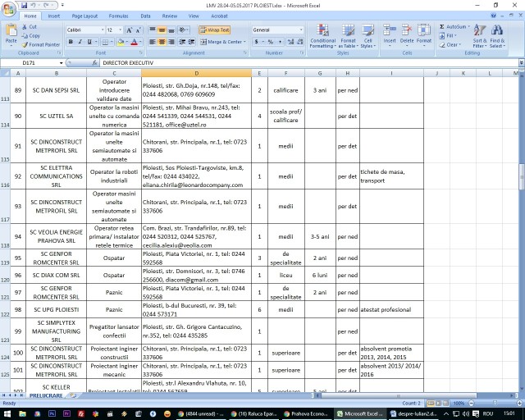Open Insert Function dialog via fx

coord(95,63)
